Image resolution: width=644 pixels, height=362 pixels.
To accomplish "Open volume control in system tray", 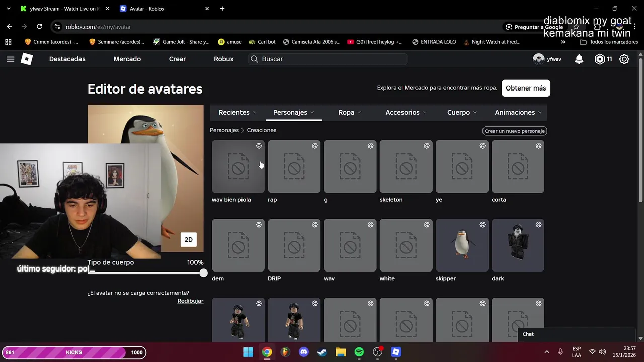I will (x=602, y=352).
